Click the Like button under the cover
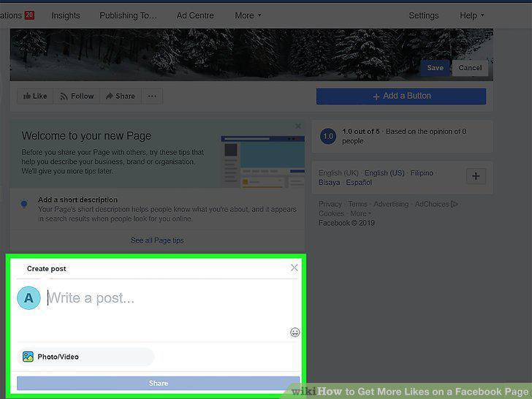The width and height of the screenshot is (532, 399). click(x=35, y=96)
